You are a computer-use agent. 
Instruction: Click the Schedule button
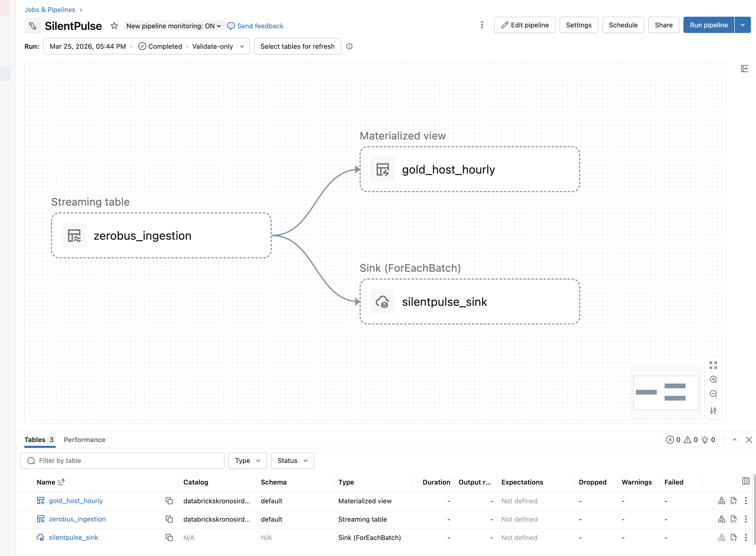[x=623, y=25]
